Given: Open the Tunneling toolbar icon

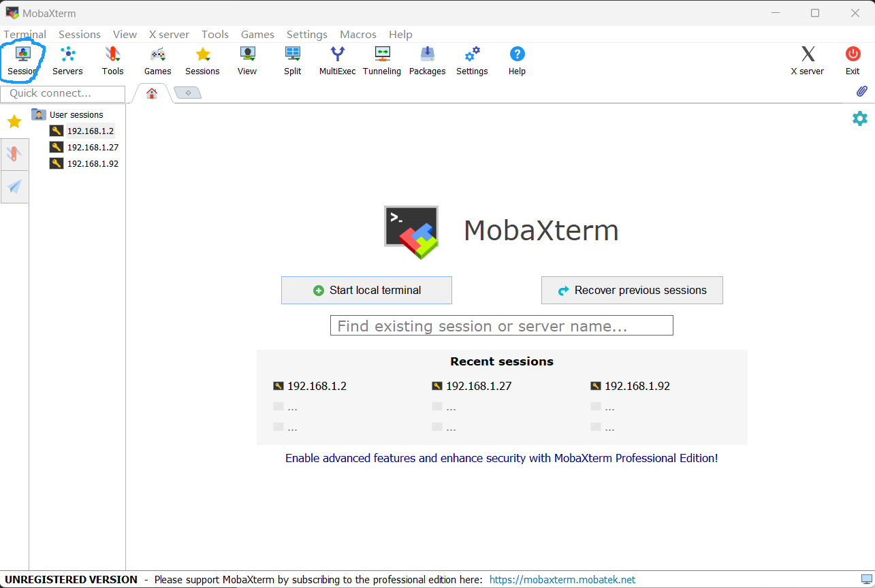Looking at the screenshot, I should (x=382, y=61).
